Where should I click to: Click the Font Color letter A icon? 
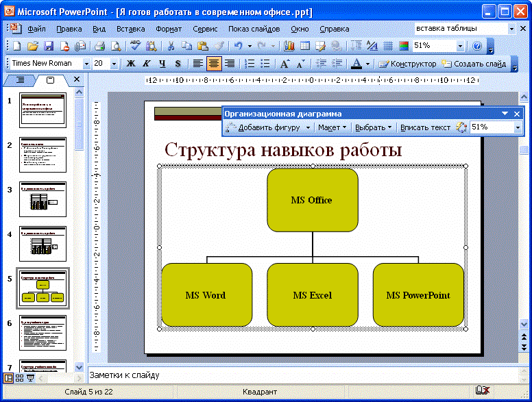pos(356,64)
